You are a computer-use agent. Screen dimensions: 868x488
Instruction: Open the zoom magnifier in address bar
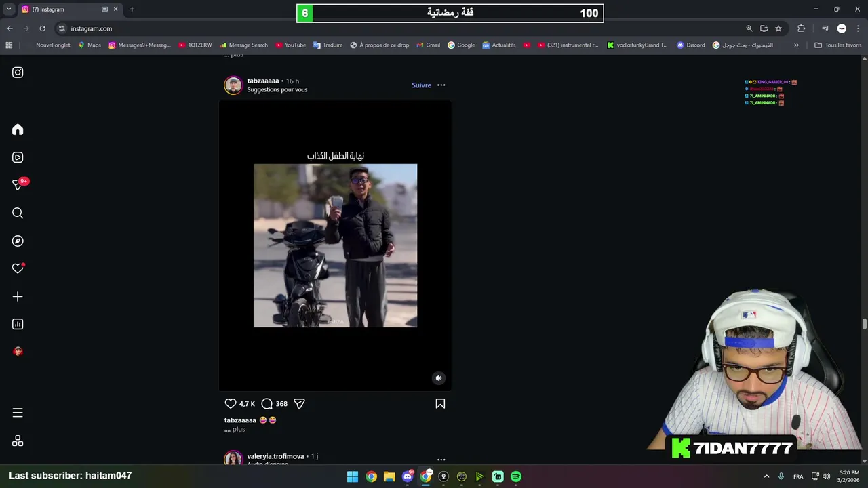[749, 28]
